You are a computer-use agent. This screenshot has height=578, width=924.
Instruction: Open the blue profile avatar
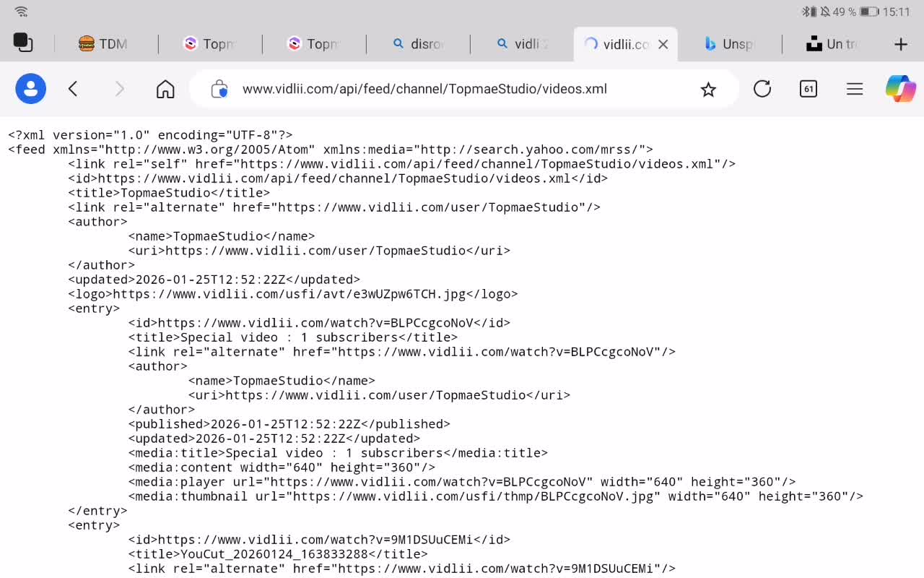click(x=30, y=89)
